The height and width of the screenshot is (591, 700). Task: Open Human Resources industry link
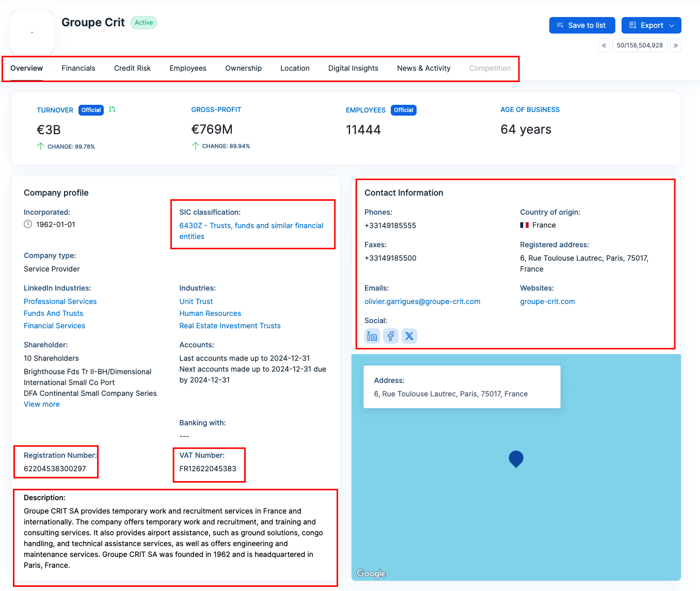pos(211,313)
